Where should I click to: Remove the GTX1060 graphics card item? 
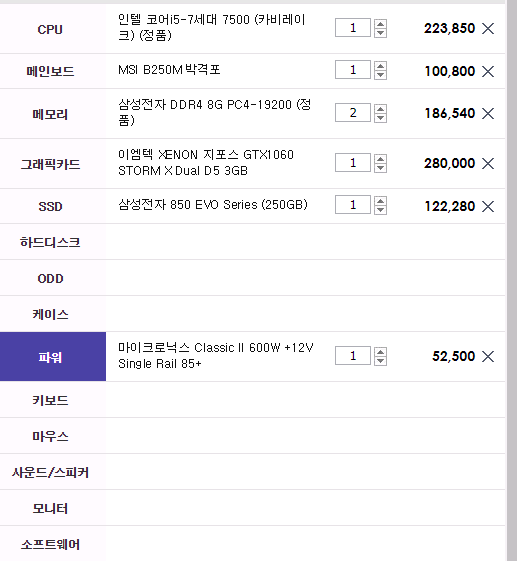(x=488, y=164)
